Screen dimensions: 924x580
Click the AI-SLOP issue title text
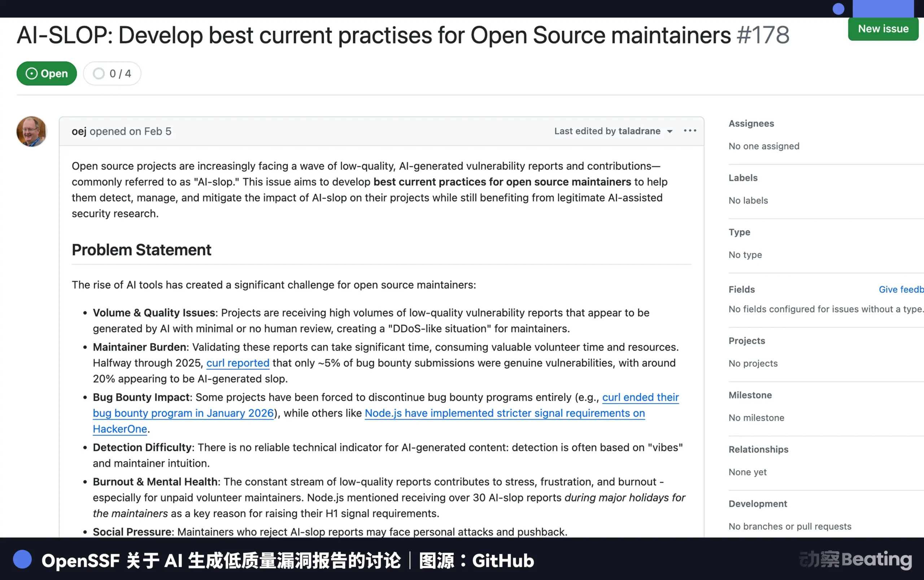374,35
